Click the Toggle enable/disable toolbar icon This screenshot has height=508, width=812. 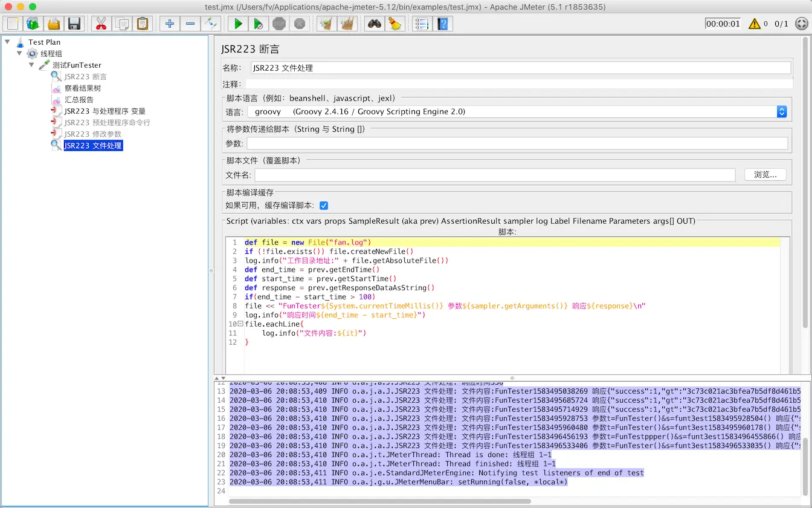(211, 24)
